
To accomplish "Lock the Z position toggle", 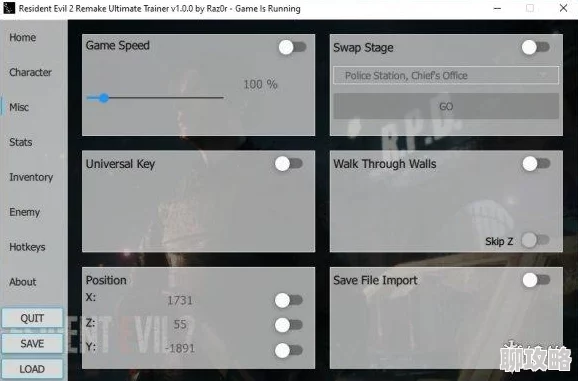I will pos(289,325).
